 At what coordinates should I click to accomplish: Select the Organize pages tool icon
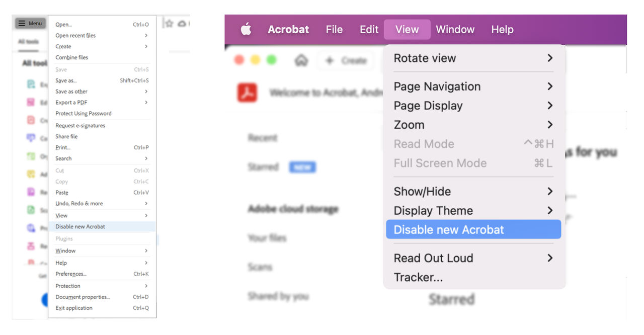(29, 155)
